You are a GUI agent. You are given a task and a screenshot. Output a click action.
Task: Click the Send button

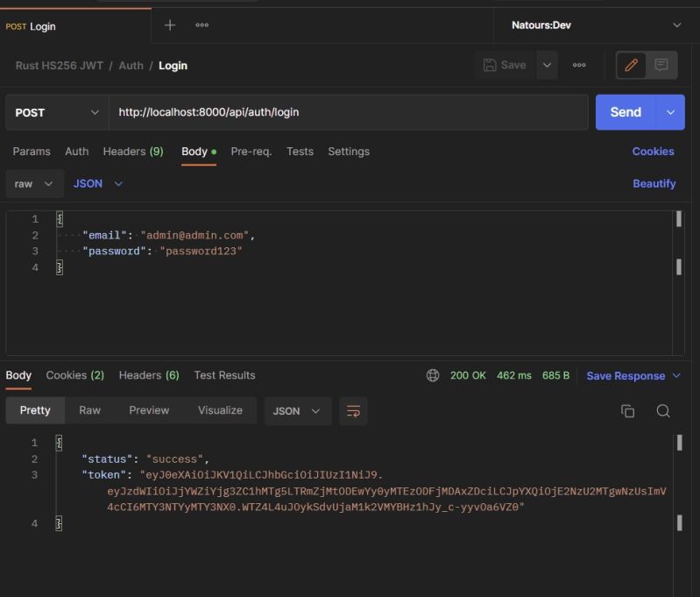[626, 112]
